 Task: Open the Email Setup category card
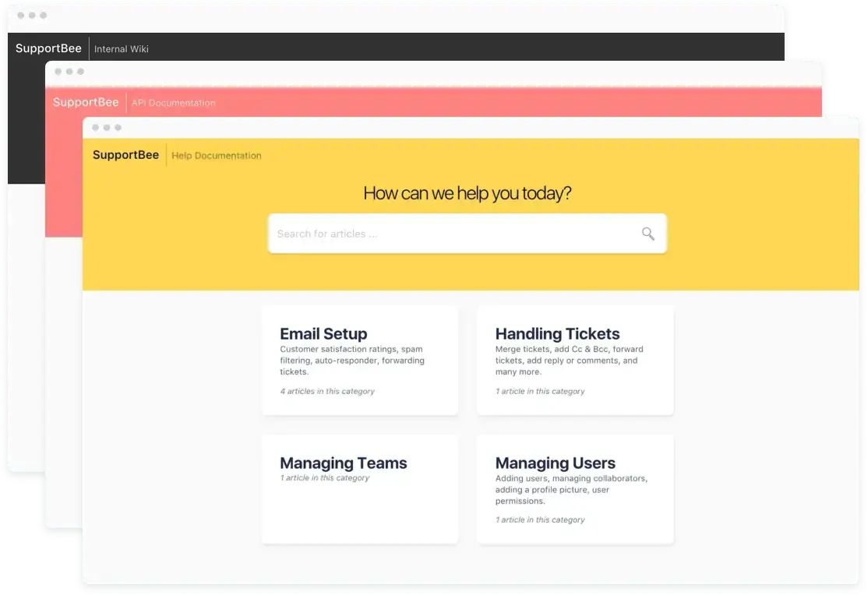point(323,333)
